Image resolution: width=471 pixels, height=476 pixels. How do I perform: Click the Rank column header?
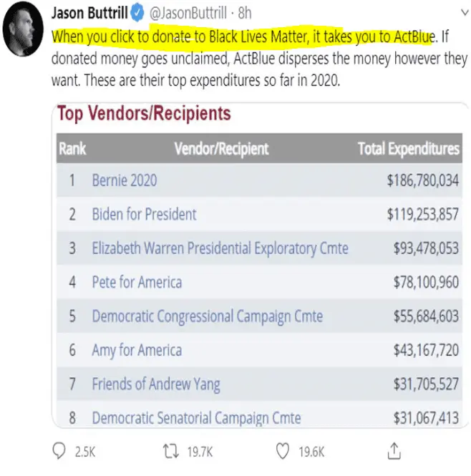(72, 149)
